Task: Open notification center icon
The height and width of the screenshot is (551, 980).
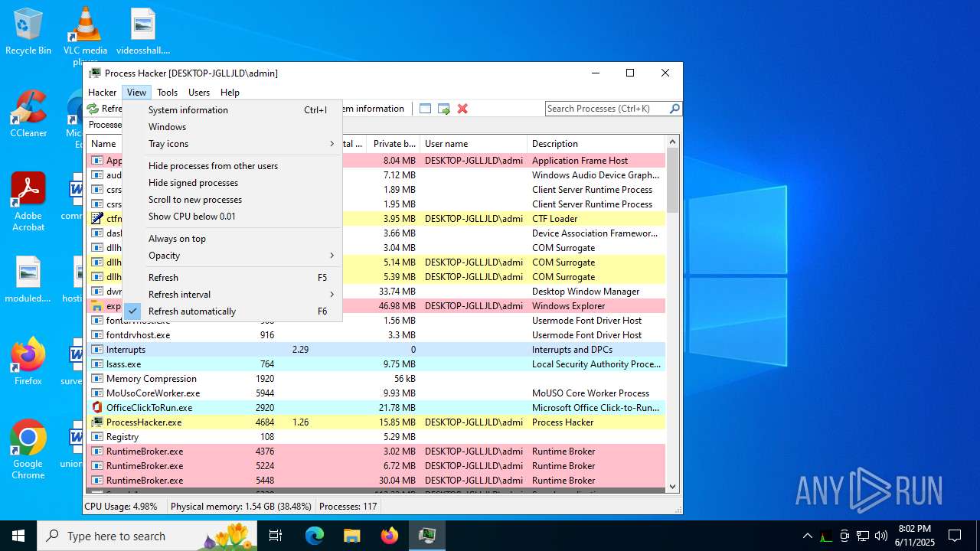Action: pos(955,536)
